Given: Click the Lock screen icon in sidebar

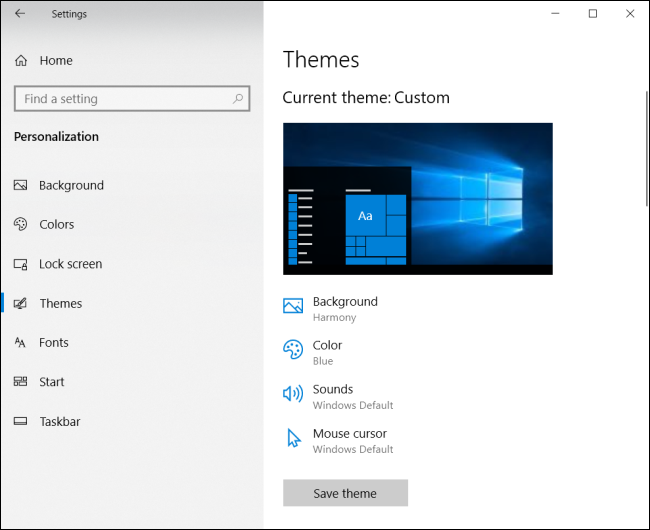Looking at the screenshot, I should 20,264.
